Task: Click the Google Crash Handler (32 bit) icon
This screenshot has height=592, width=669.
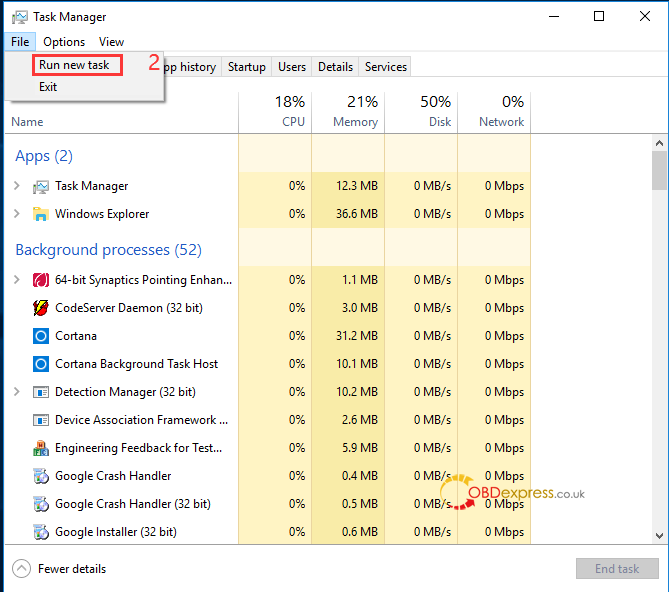Action: pyautogui.click(x=41, y=504)
